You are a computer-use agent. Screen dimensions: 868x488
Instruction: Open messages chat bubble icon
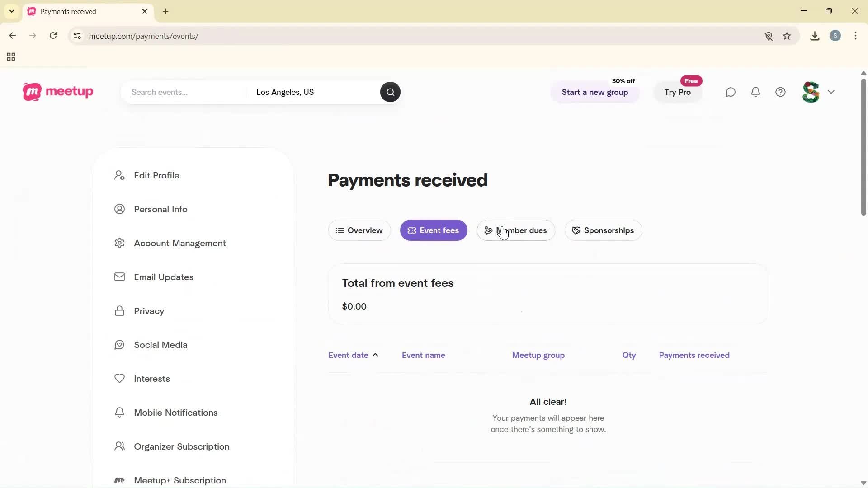(x=731, y=92)
